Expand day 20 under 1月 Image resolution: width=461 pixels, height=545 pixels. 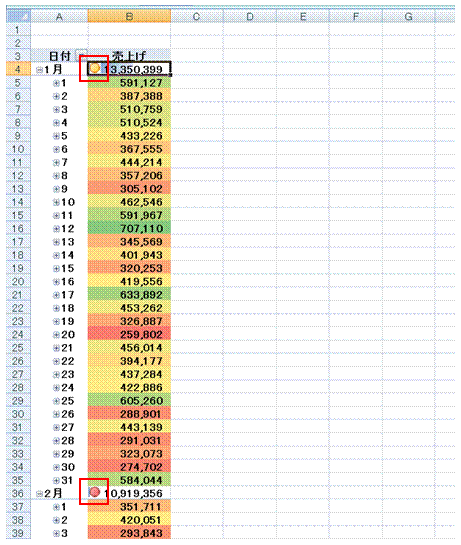(x=56, y=335)
